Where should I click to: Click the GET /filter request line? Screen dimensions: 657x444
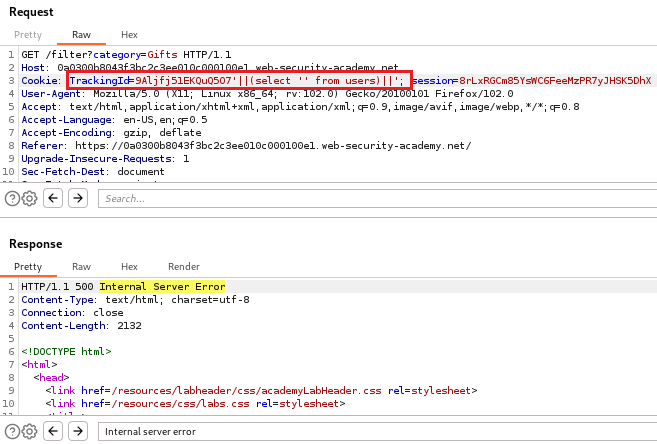point(126,54)
